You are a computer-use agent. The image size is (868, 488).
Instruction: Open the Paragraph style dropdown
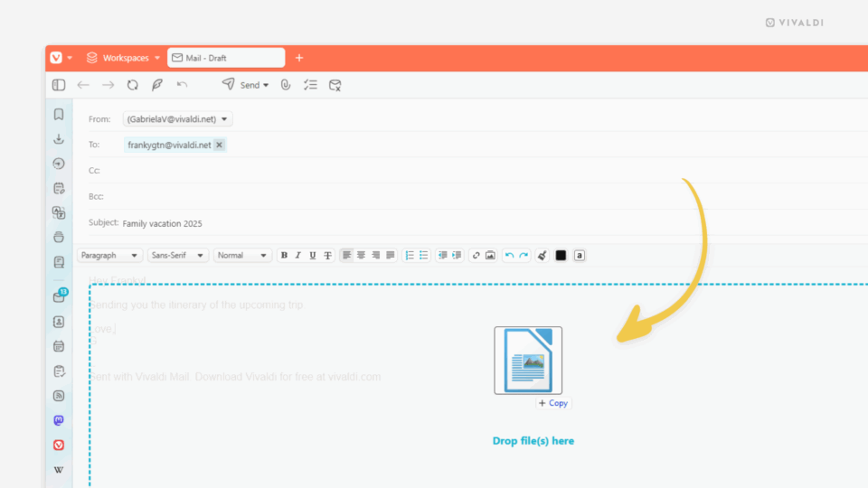(109, 255)
